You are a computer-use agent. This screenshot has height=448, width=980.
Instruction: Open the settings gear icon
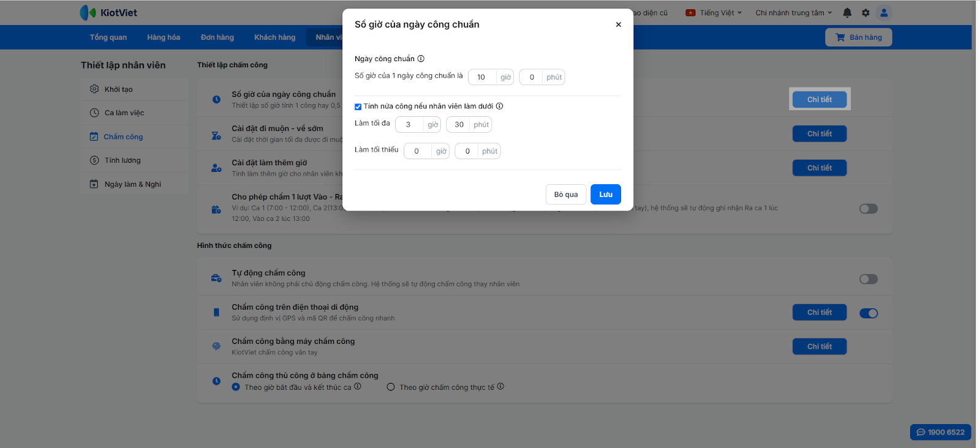click(x=865, y=13)
